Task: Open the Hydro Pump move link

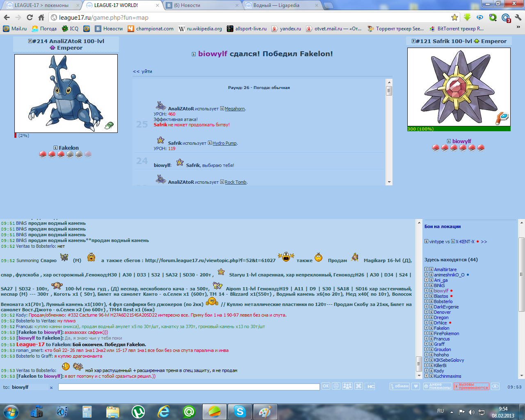Action: (x=224, y=143)
